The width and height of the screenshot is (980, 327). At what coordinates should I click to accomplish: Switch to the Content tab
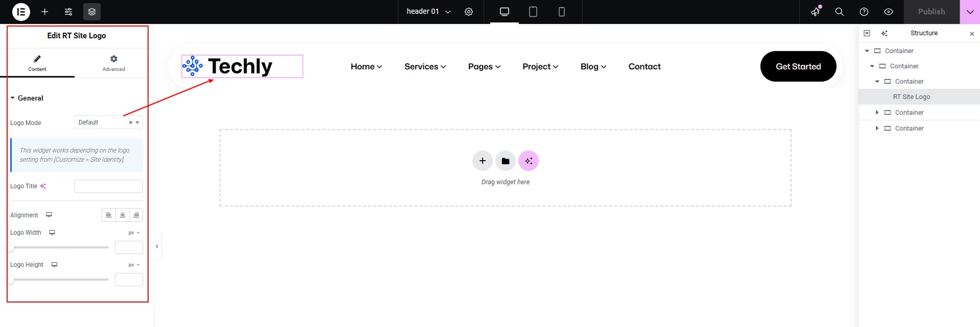pos(37,63)
